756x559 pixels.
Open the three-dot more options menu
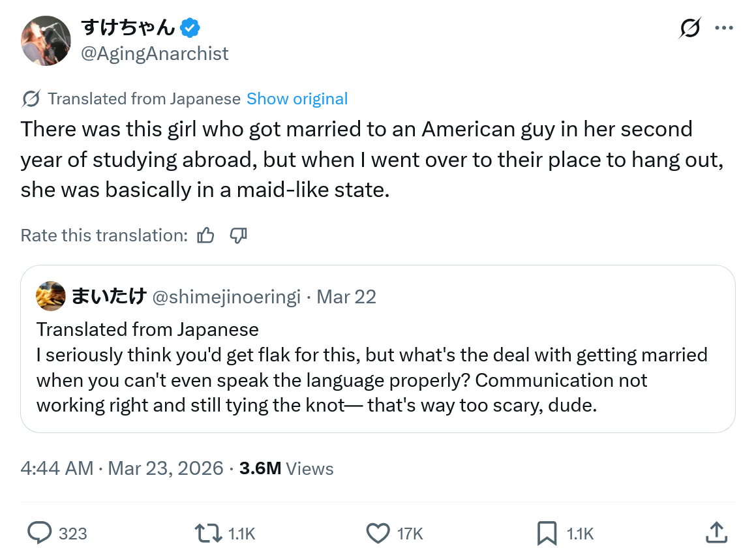coord(724,28)
